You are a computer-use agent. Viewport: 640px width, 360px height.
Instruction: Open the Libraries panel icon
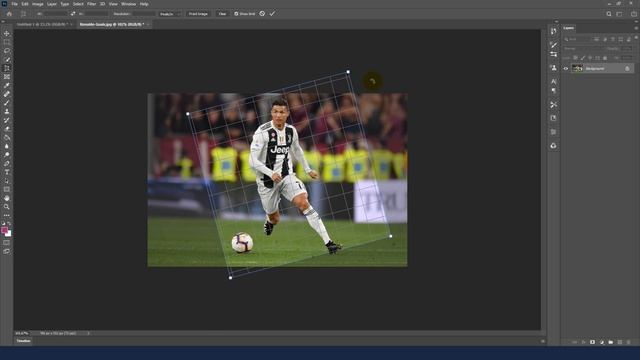coord(553,146)
